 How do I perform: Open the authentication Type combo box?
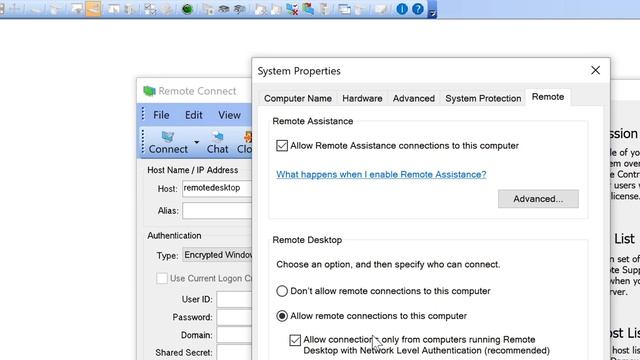click(x=217, y=255)
